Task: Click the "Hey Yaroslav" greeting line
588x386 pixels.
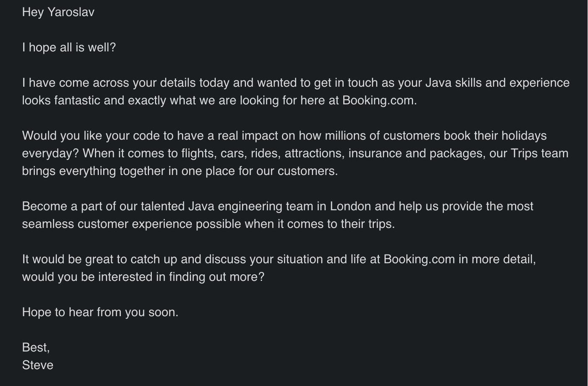Action: pos(58,12)
